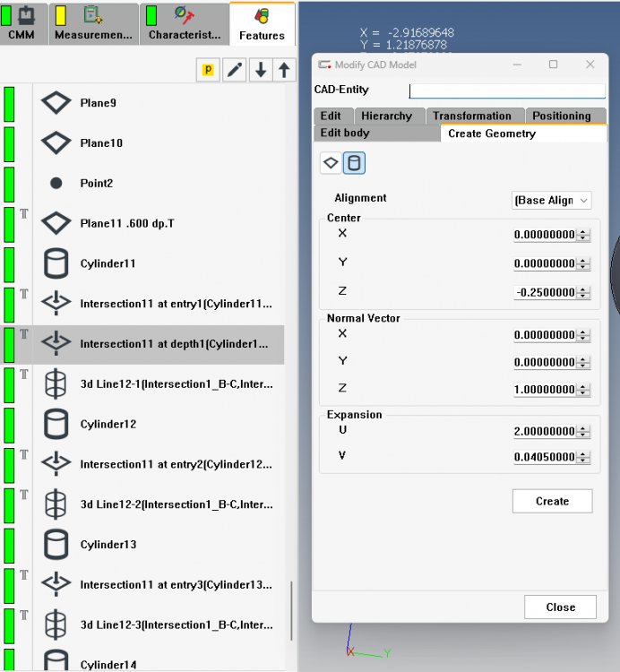Click the Expansion U value field
Image resolution: width=620 pixels, height=672 pixels.
[x=544, y=432]
